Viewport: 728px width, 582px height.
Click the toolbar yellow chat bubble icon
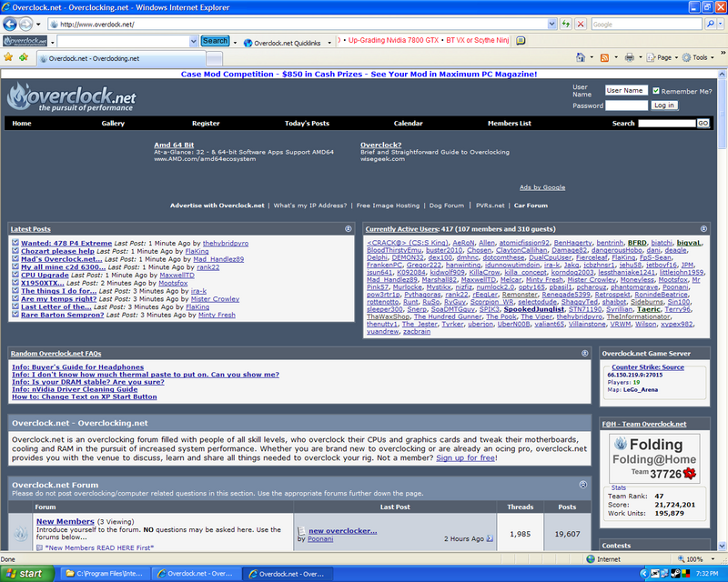[521, 41]
